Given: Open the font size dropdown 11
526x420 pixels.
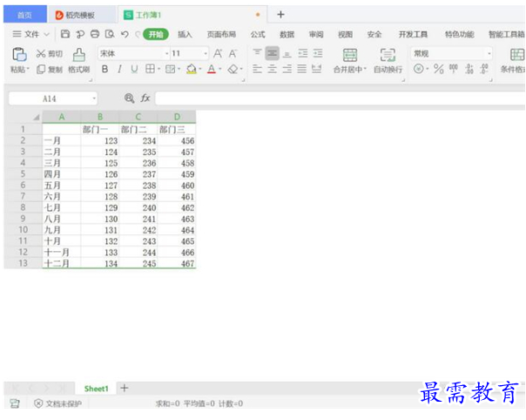Looking at the screenshot, I should 206,54.
